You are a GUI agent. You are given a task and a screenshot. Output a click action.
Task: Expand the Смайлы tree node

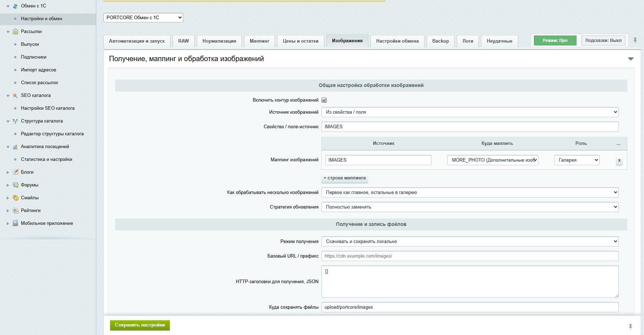8,198
